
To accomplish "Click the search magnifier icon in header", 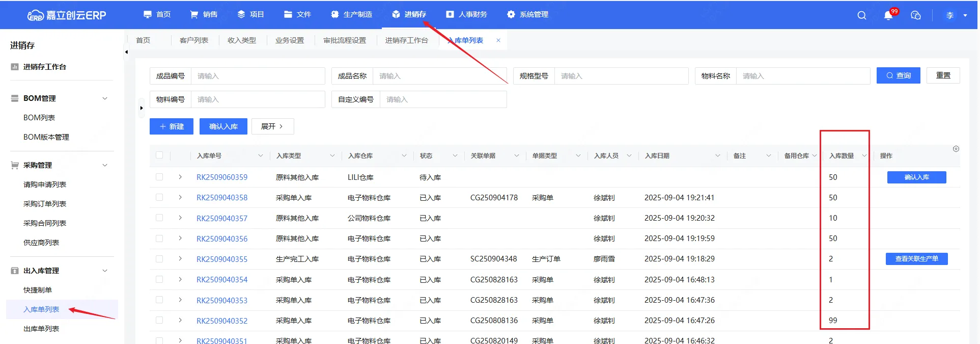I will tap(861, 15).
